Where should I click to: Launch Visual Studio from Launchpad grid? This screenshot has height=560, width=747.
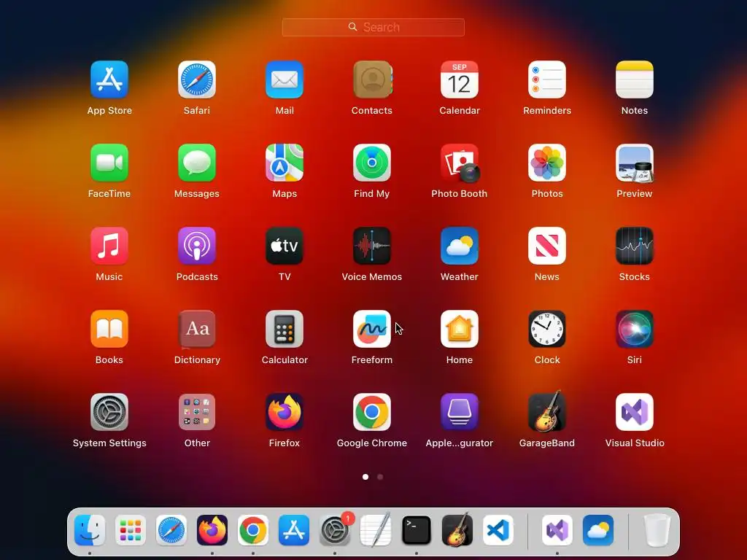pyautogui.click(x=635, y=412)
